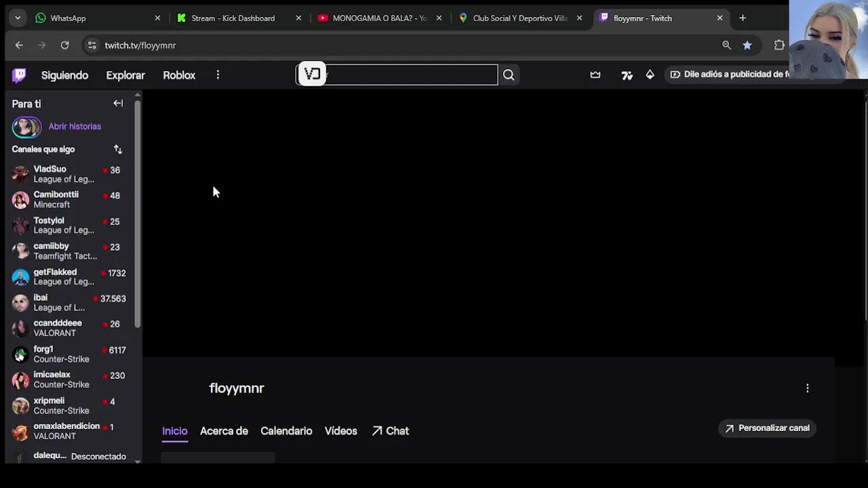
Task: Select the Inicio channel tab
Action: (174, 431)
